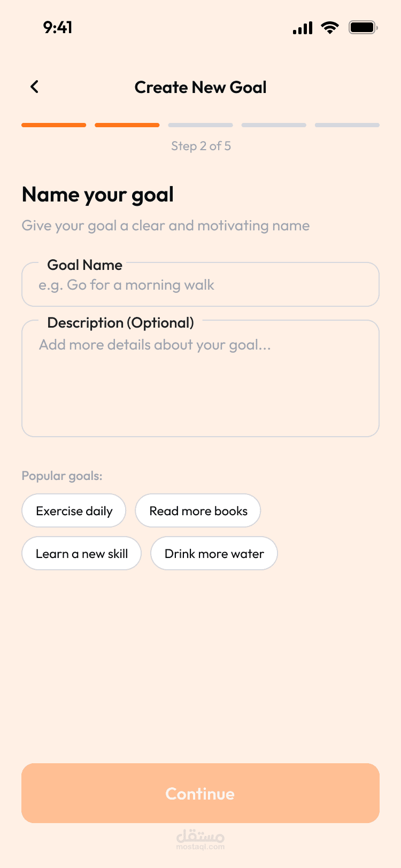Image resolution: width=401 pixels, height=868 pixels.
Task: Click the "Create New Goal" header title
Action: [x=200, y=87]
